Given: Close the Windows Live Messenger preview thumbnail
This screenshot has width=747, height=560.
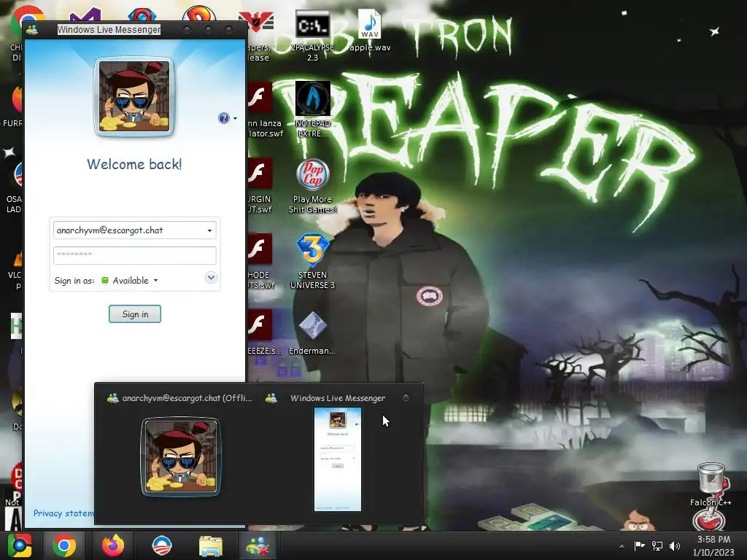Looking at the screenshot, I should (x=406, y=397).
